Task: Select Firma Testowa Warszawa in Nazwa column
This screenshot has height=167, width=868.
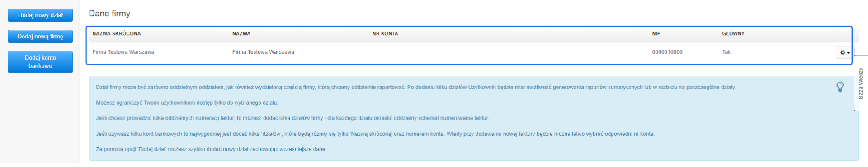Action: tap(263, 52)
